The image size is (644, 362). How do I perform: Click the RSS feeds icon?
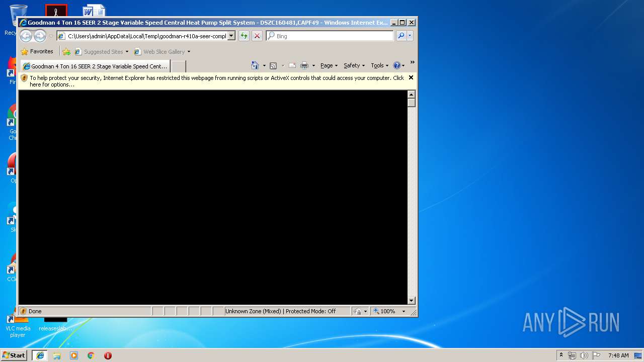273,65
